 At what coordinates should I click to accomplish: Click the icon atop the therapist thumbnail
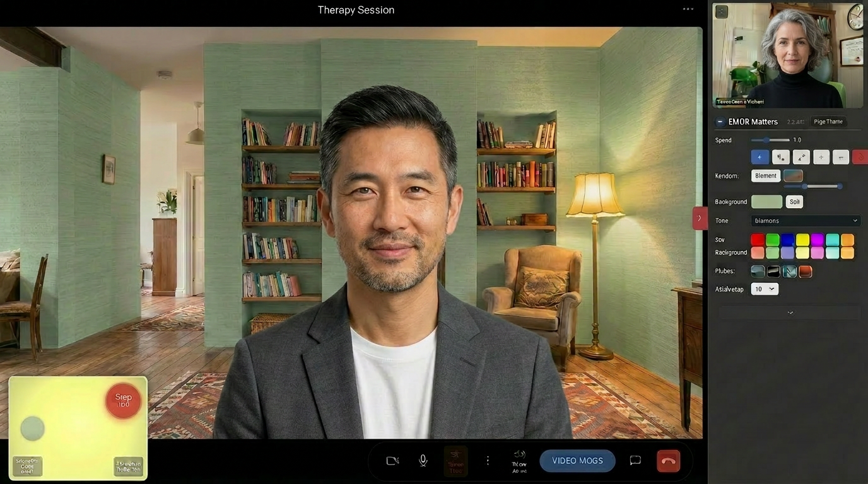[722, 11]
